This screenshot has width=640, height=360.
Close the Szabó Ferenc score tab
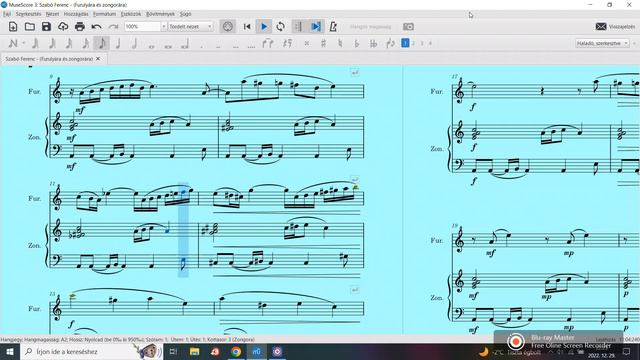coord(98,59)
